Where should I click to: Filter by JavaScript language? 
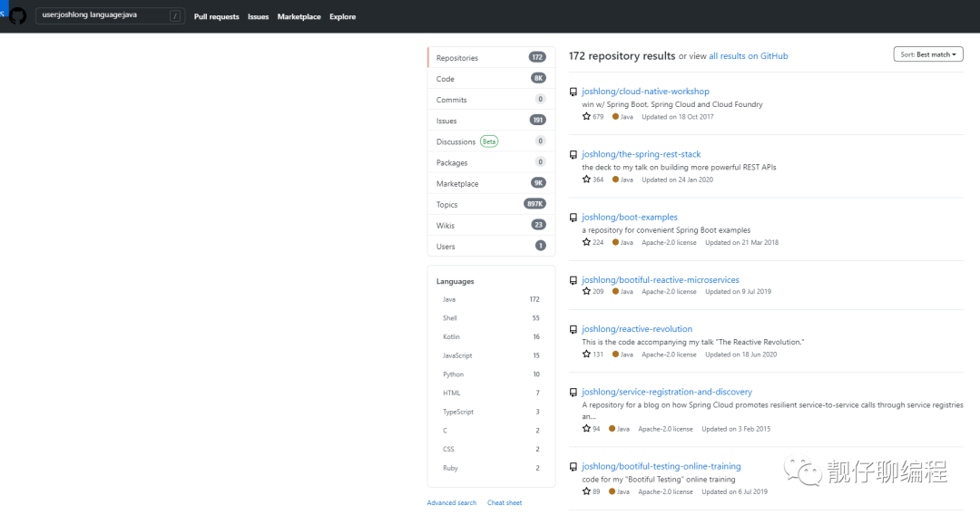(x=491, y=355)
